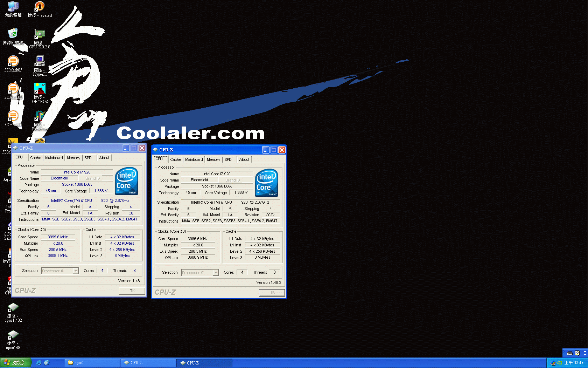Minimize the left CPU-Z window
Image resolution: width=588 pixels, height=368 pixels.
point(126,148)
